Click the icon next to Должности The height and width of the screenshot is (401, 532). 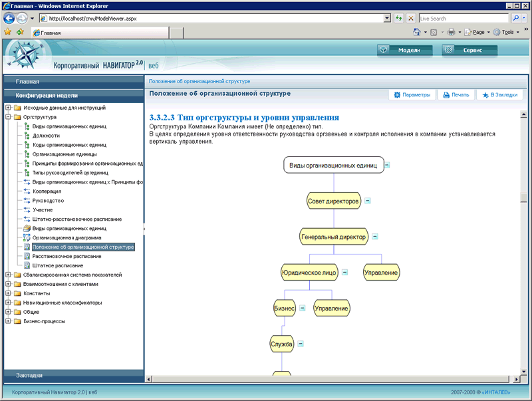tap(27, 136)
